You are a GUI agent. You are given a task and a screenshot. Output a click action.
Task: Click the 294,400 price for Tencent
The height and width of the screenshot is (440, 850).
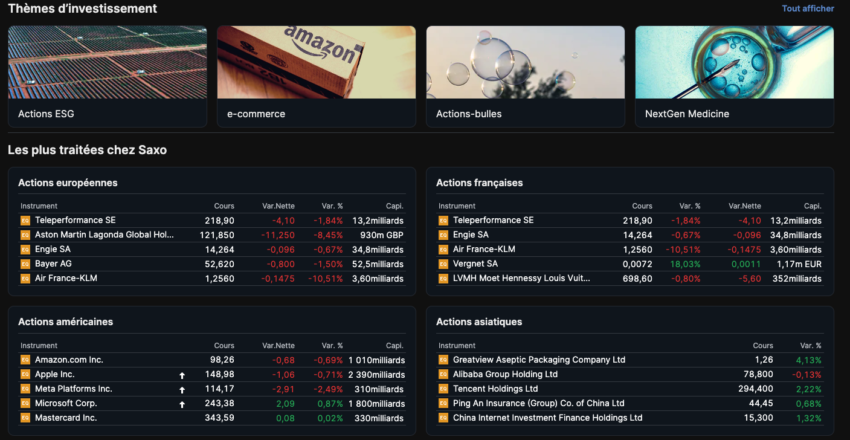click(756, 389)
